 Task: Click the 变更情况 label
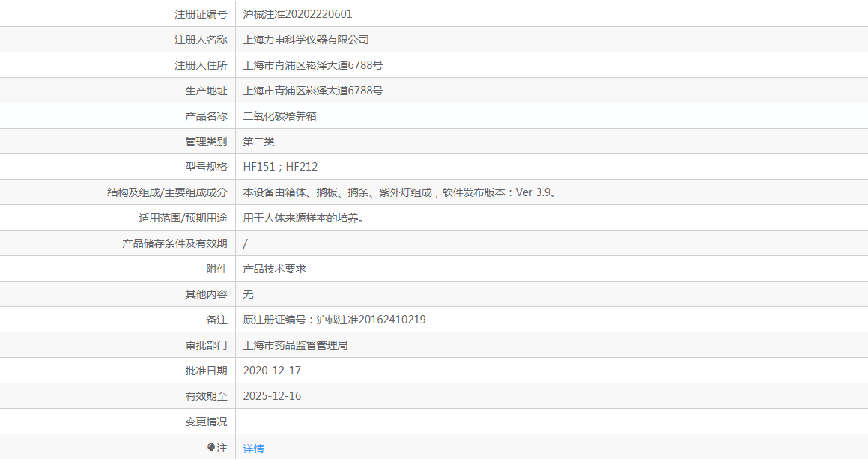click(x=206, y=422)
